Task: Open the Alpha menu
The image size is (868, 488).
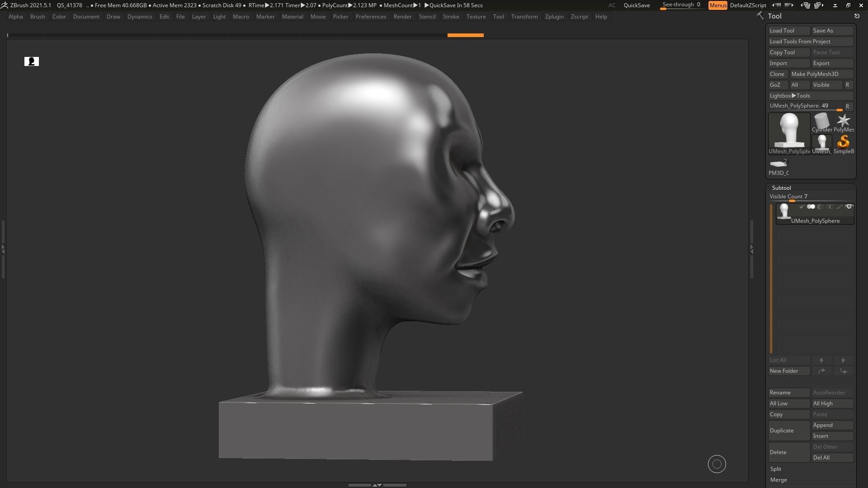Action: pos(15,17)
